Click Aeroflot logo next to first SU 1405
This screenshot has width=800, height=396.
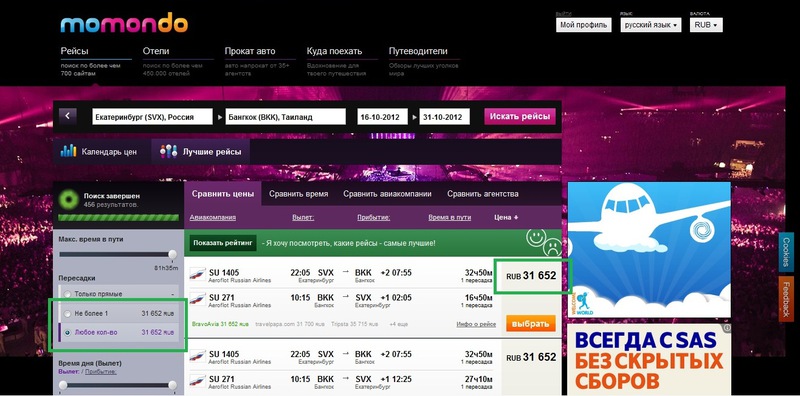(197, 276)
